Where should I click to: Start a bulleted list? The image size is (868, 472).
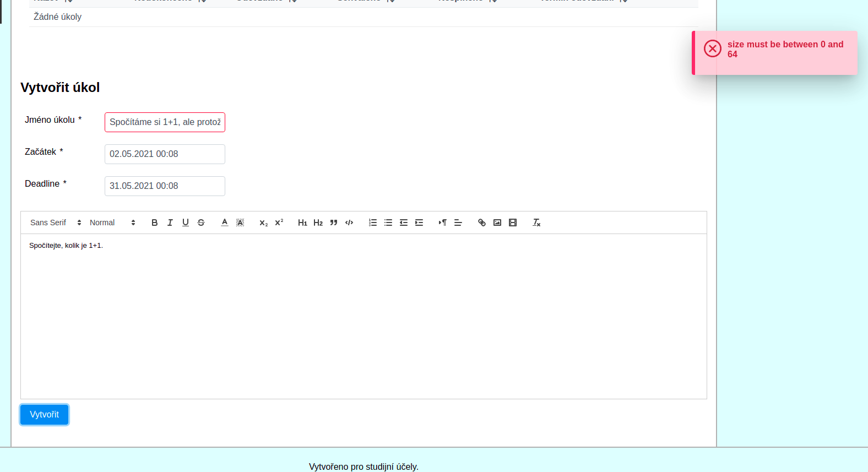(388, 223)
